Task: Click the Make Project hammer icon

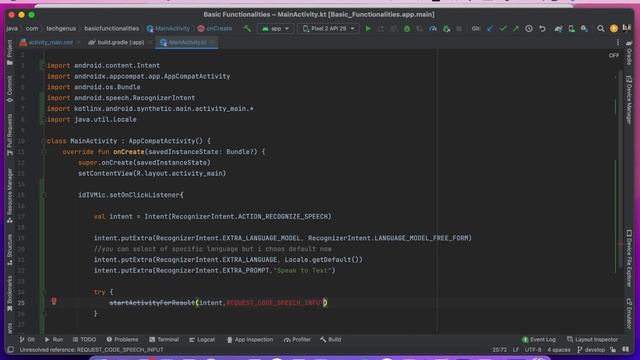Action: (x=247, y=29)
